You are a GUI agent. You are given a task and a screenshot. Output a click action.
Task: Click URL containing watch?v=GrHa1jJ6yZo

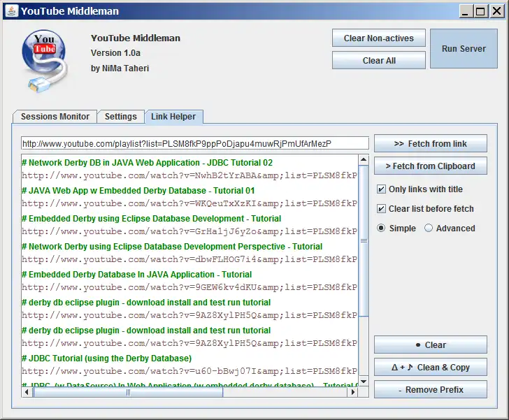(x=189, y=231)
